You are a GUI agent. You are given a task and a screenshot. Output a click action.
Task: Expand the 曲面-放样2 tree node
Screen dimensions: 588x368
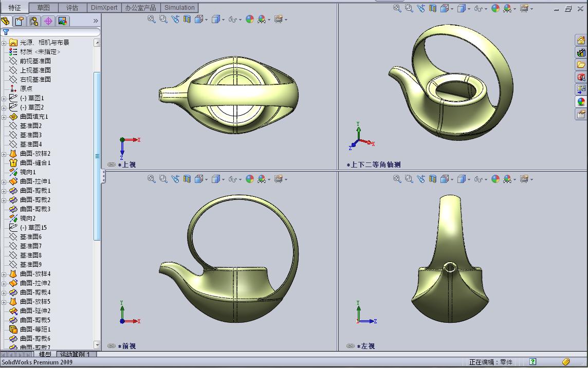(x=4, y=154)
